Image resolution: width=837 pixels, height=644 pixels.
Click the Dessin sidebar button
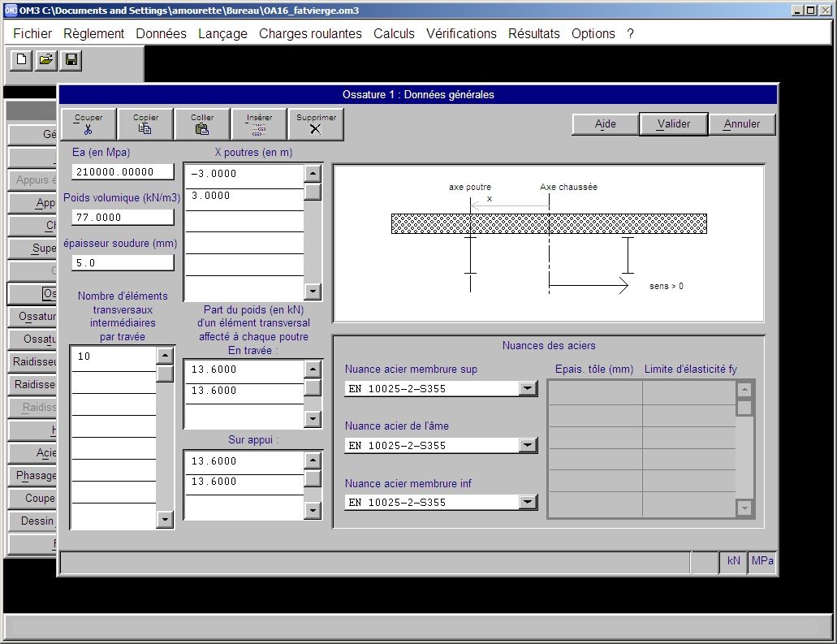click(32, 521)
